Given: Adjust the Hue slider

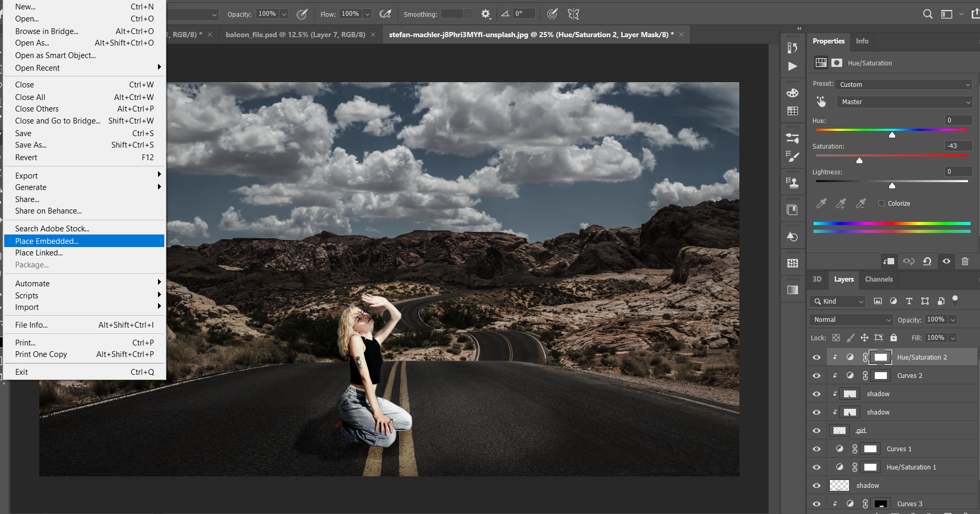Looking at the screenshot, I should click(x=892, y=135).
